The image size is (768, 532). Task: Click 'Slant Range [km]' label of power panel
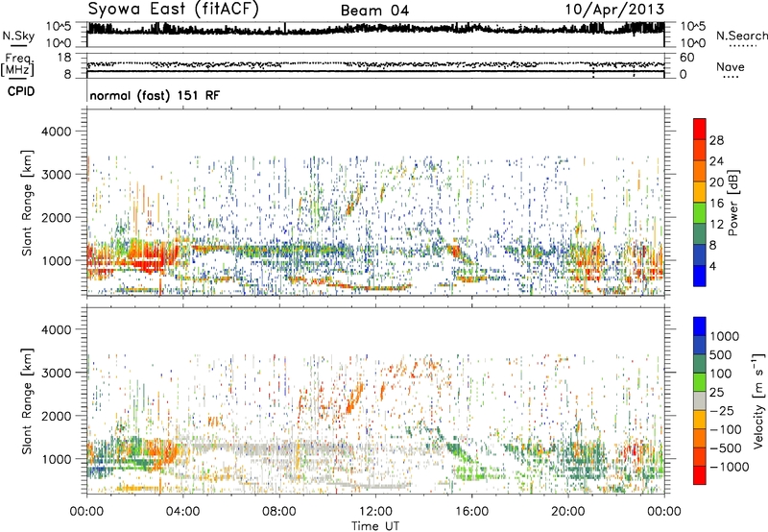coord(27,203)
